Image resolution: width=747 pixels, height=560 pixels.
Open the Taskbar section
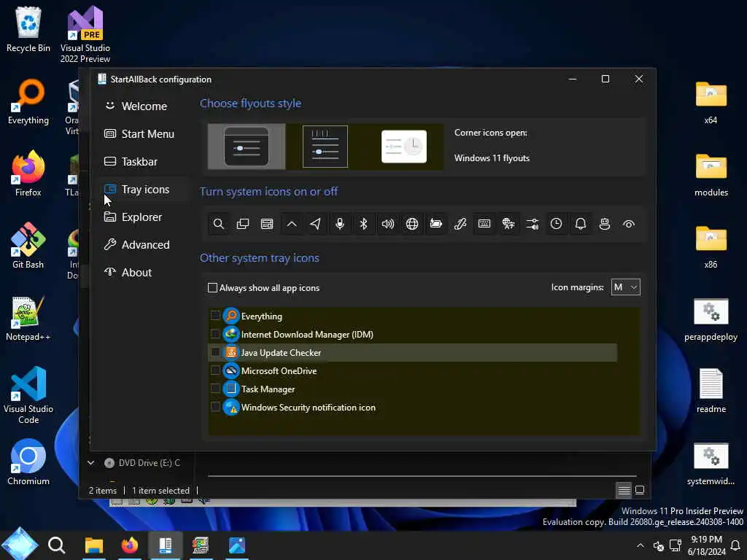point(144,161)
